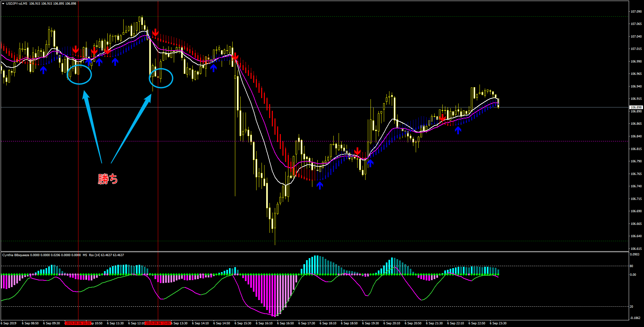The height and width of the screenshot is (327, 644).
Task: Click the 80 level indicator scale label
Action: pyautogui.click(x=631, y=266)
